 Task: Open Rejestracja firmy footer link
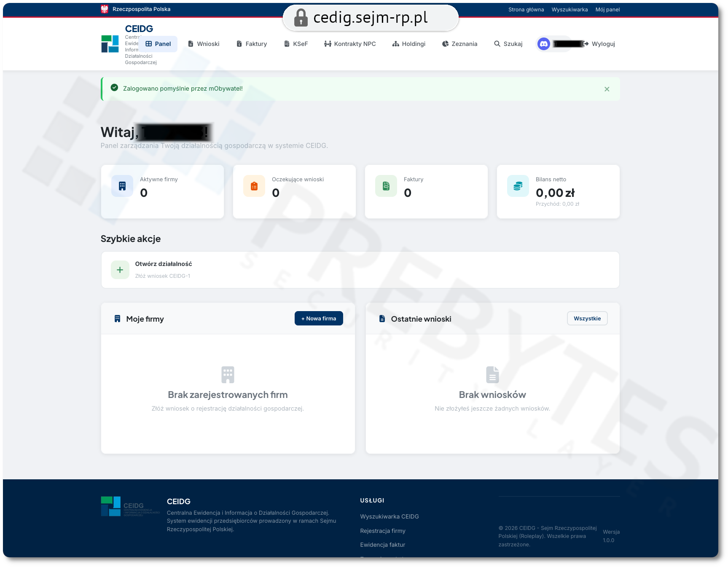point(383,531)
